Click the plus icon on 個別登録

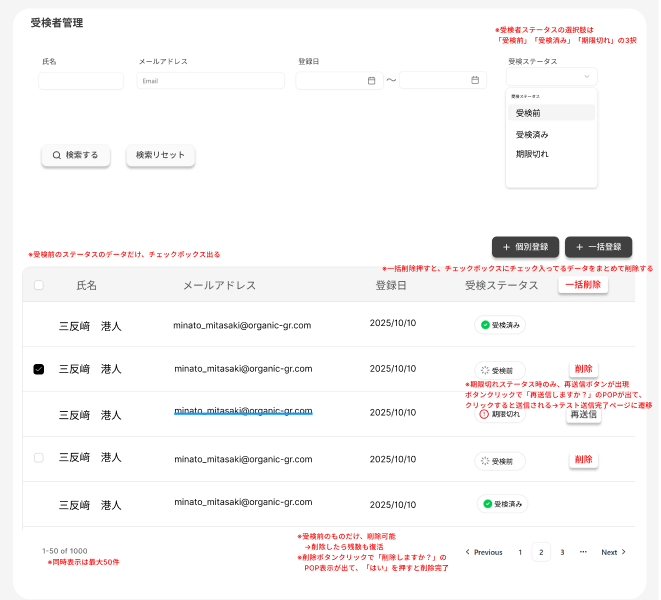click(x=507, y=247)
